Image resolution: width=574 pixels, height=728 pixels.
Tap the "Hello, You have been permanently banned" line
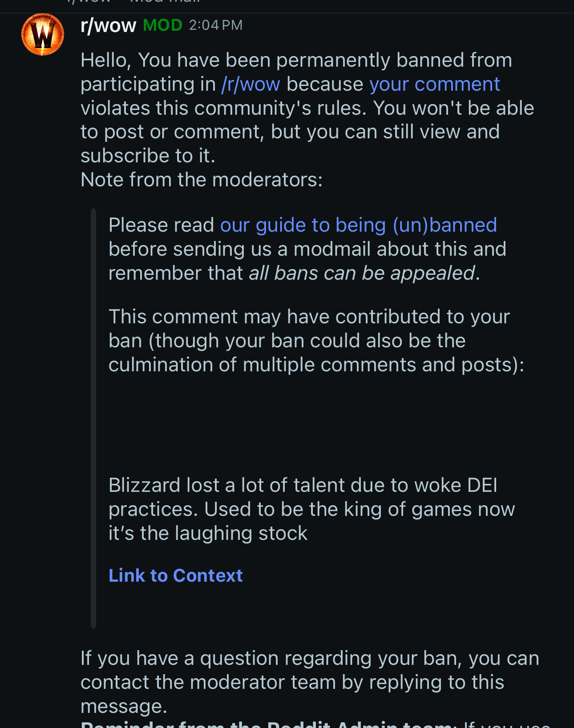coord(296,60)
